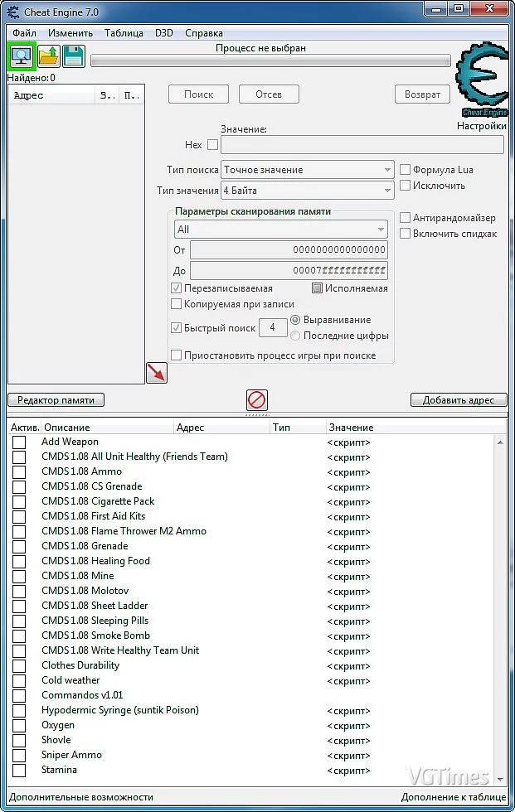Select the CMDS 1.08 Flame Thrower M2 Ammo entry
515x812 pixels.
click(x=124, y=531)
